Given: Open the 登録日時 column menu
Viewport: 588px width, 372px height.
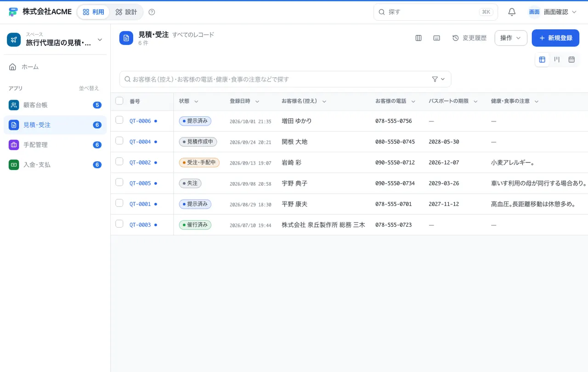Looking at the screenshot, I should click(x=257, y=101).
